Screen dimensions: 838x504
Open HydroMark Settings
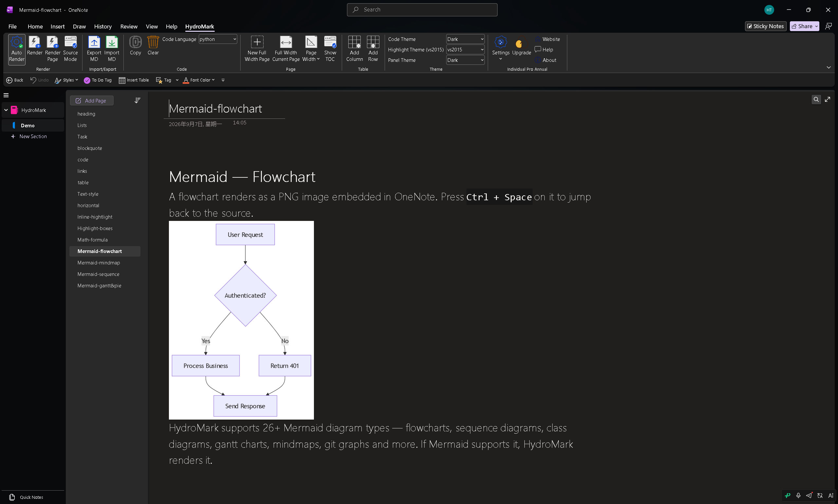[x=501, y=47]
